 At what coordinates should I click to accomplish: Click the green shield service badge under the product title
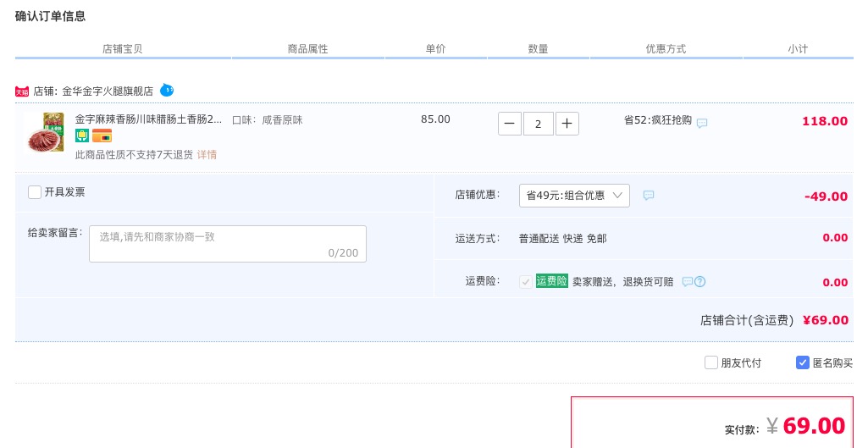click(82, 136)
